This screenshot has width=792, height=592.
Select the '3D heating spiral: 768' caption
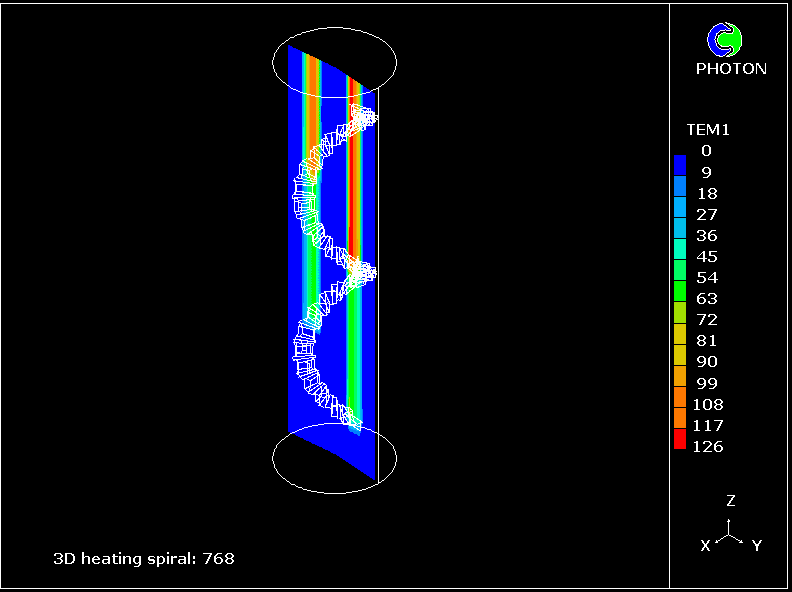[x=144, y=558]
